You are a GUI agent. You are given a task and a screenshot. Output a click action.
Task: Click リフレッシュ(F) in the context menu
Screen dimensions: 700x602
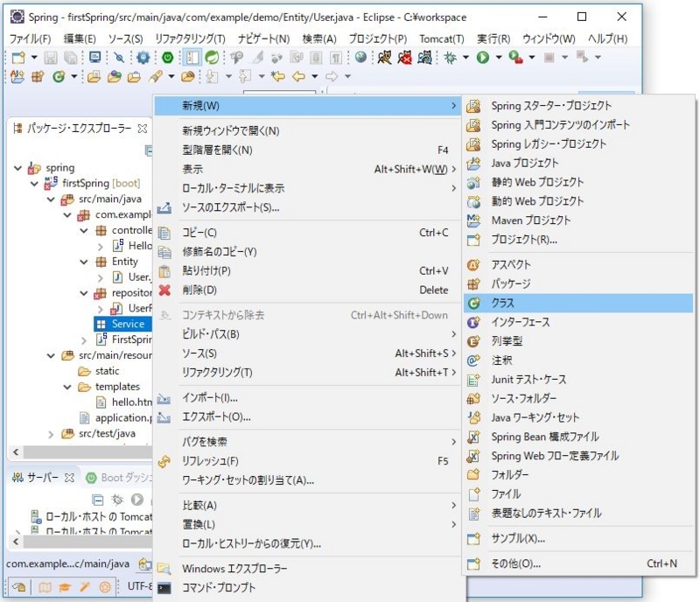307,461
